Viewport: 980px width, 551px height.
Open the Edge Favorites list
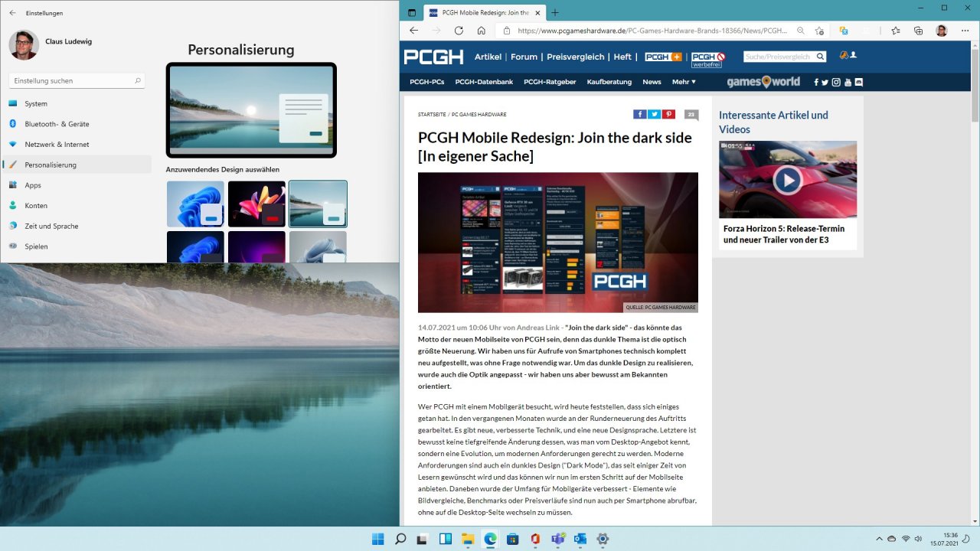point(896,31)
